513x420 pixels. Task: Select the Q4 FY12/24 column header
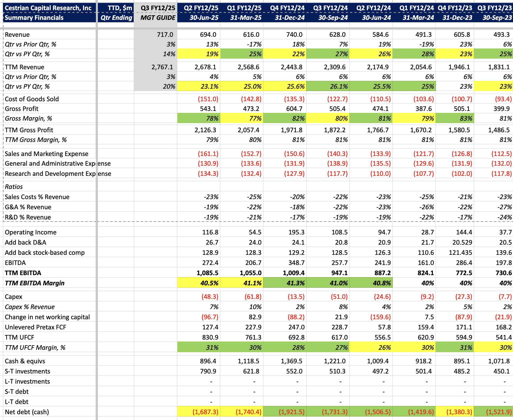pos(287,8)
